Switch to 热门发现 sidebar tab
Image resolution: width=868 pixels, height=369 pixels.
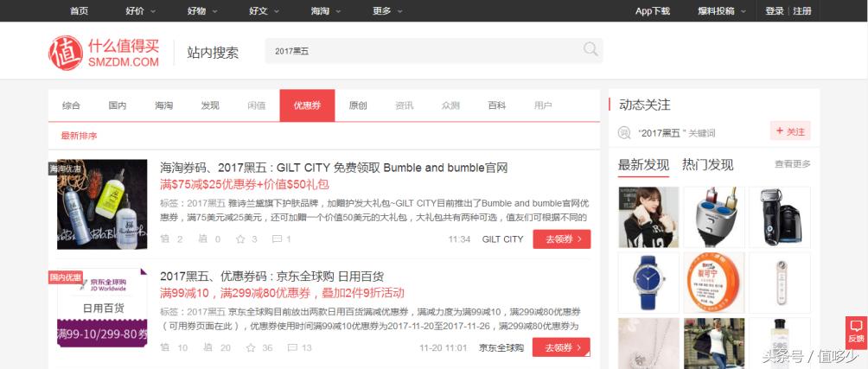click(708, 164)
